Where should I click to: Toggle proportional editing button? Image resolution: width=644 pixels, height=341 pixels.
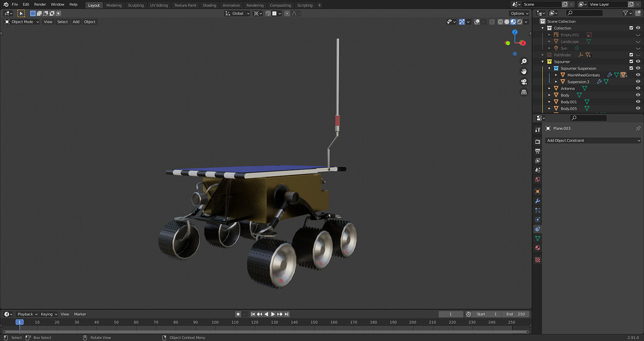(x=287, y=14)
